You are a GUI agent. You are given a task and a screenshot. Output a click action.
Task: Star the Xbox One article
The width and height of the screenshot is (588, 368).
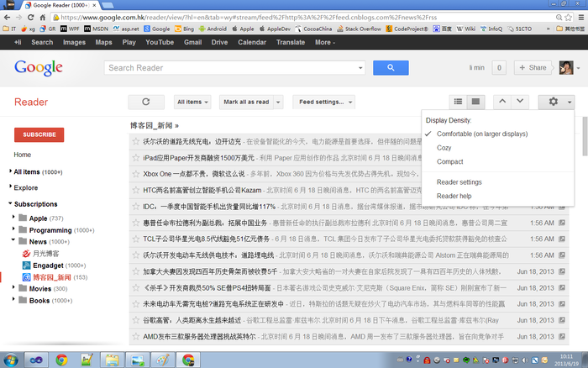pyautogui.click(x=136, y=174)
